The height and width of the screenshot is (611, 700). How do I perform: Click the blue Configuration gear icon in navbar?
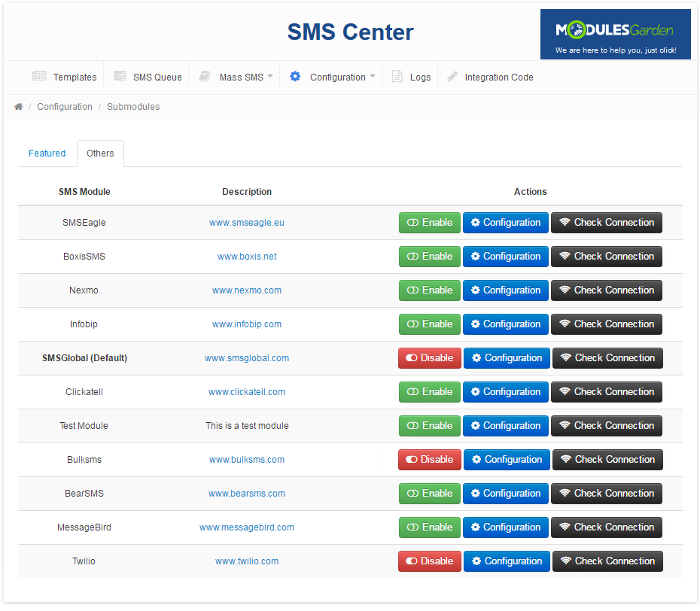tap(295, 76)
